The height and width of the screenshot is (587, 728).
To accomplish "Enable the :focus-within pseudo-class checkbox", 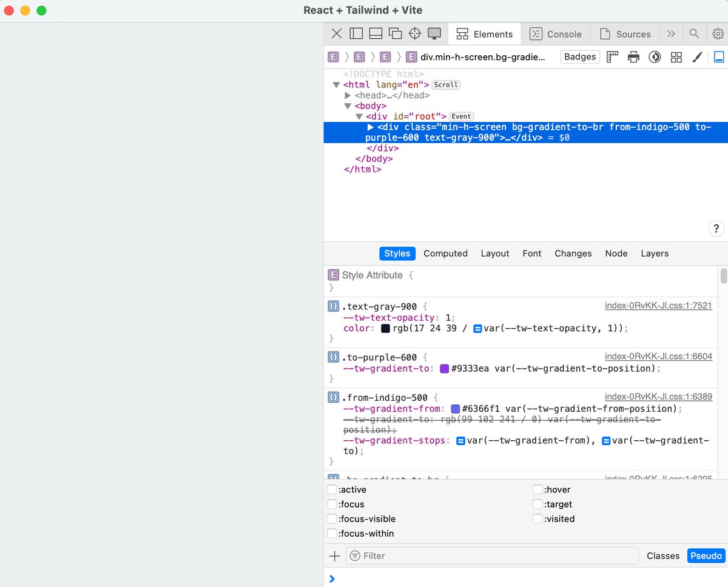I will (x=332, y=534).
